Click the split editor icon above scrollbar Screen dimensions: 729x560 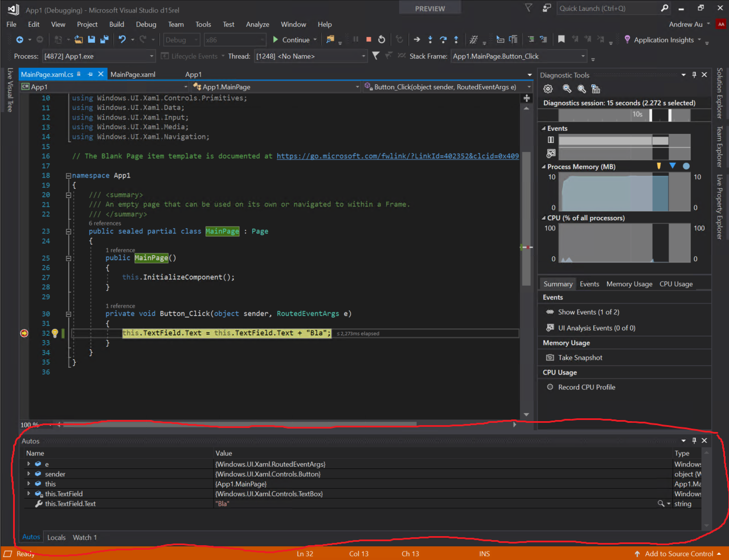coord(527,98)
